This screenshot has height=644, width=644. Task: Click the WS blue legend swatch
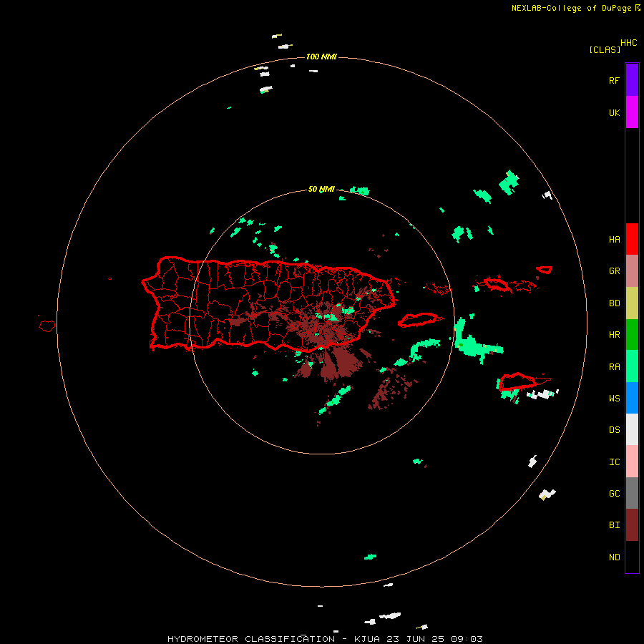[x=632, y=398]
